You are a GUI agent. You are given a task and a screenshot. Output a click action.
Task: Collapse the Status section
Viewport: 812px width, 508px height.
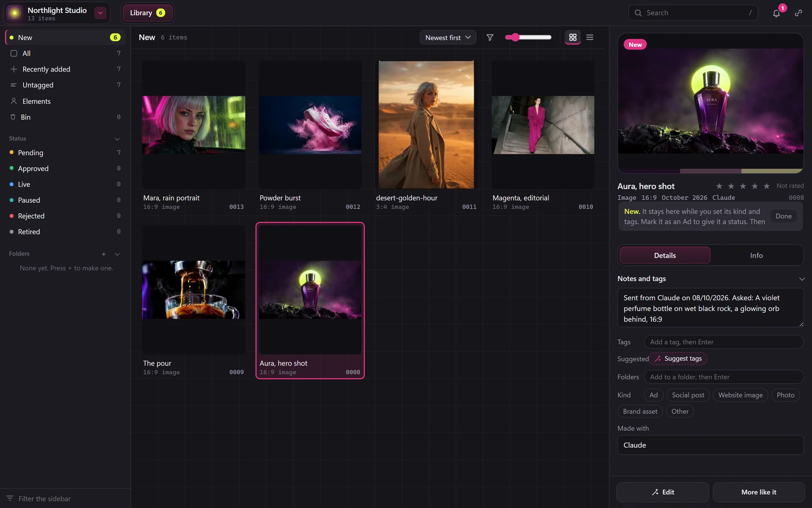[117, 139]
